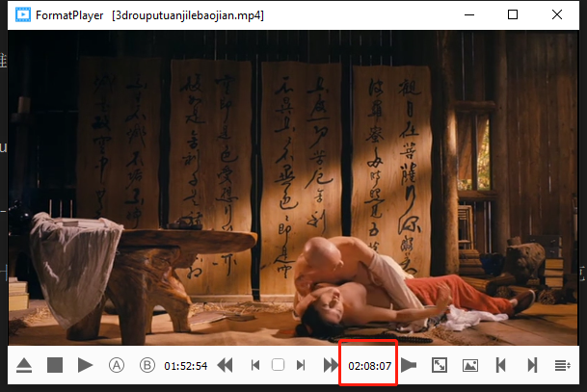Click the total duration 02:08:07
This screenshot has height=392, width=587.
[x=369, y=366]
